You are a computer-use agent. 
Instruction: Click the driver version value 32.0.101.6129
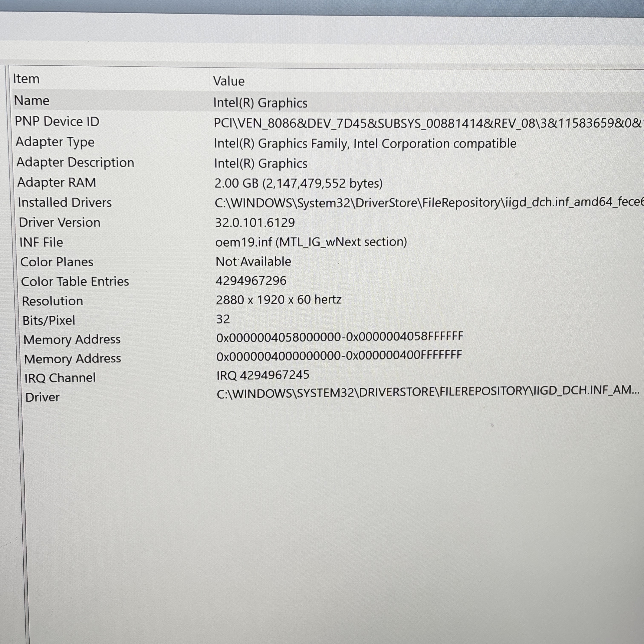[255, 223]
